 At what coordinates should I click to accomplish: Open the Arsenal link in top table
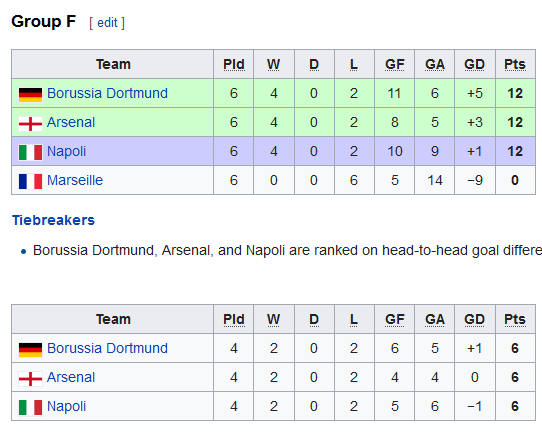pos(71,122)
